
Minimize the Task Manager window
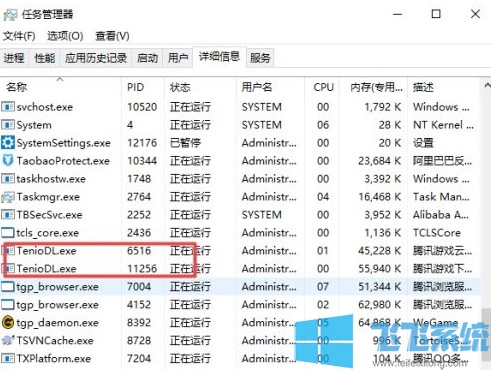click(398, 14)
